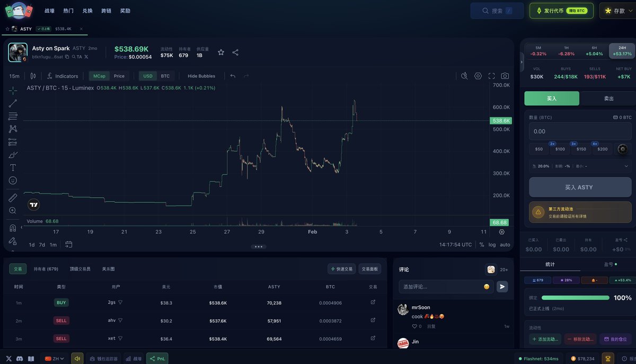The image size is (636, 364).
Task: Expand the slippage 20.0% settings row
Action: [580, 166]
